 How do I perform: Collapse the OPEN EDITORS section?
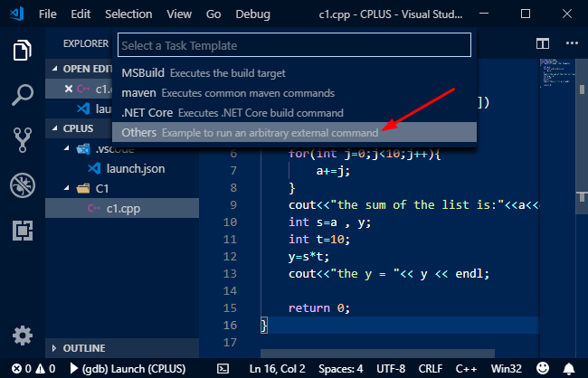55,69
